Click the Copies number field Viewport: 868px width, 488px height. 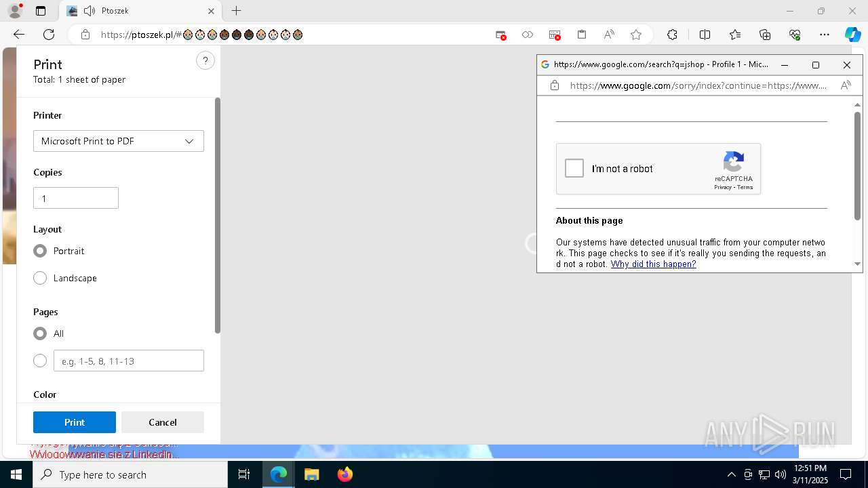(76, 198)
